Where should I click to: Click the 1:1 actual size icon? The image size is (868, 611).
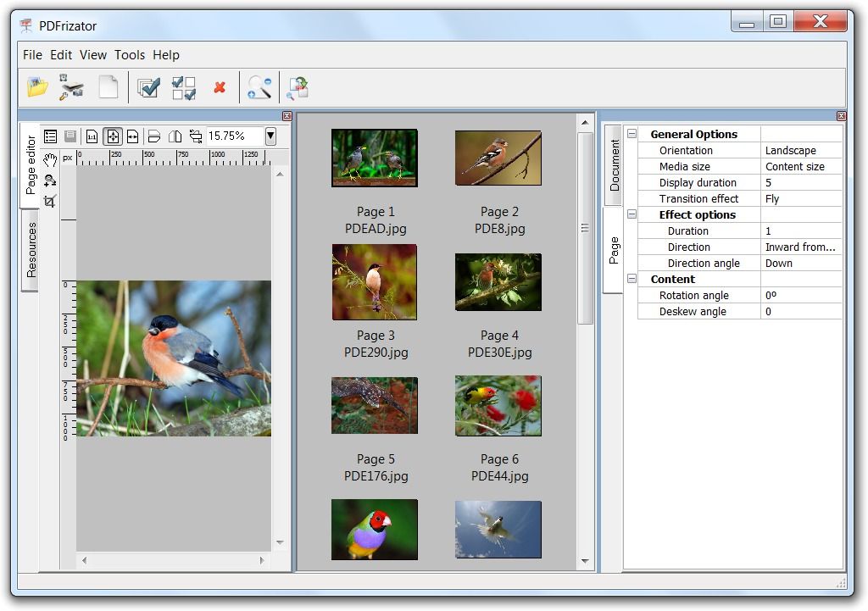tap(92, 136)
